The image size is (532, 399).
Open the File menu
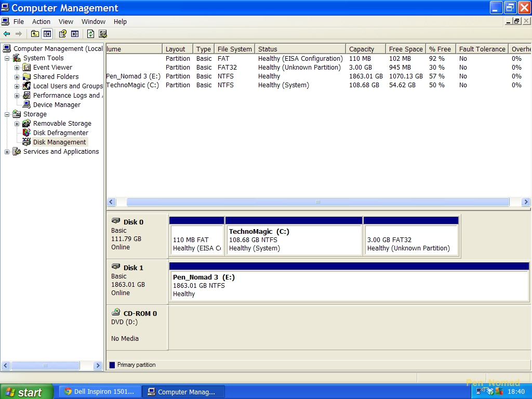tap(19, 21)
